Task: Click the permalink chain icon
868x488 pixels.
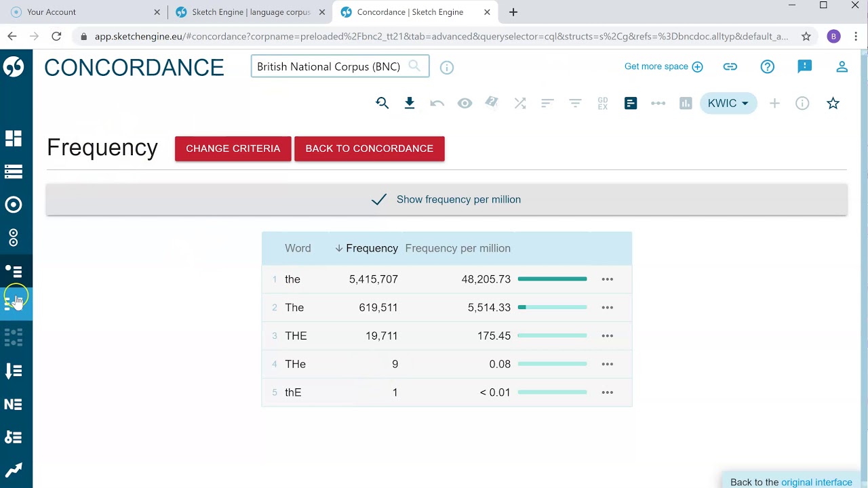Action: (730, 66)
